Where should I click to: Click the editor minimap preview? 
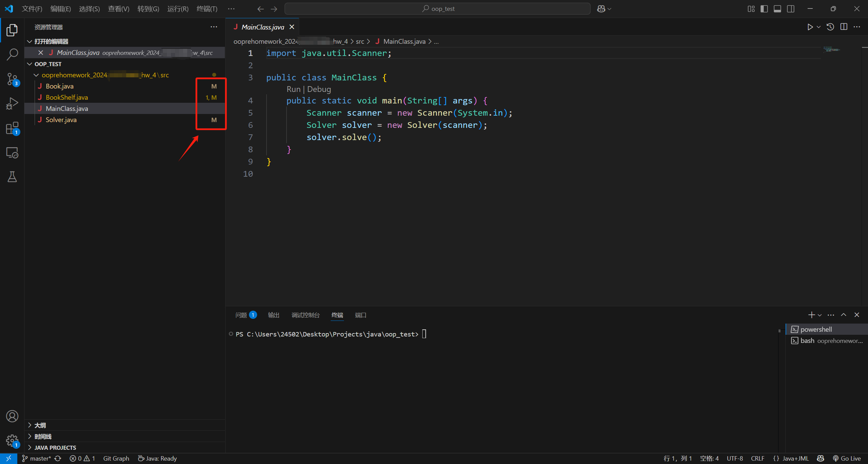(831, 50)
